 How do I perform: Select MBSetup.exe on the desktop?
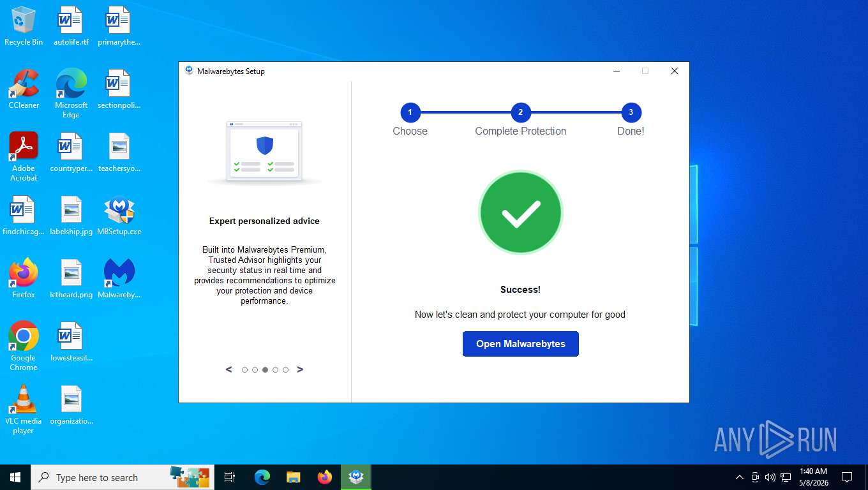pyautogui.click(x=119, y=216)
